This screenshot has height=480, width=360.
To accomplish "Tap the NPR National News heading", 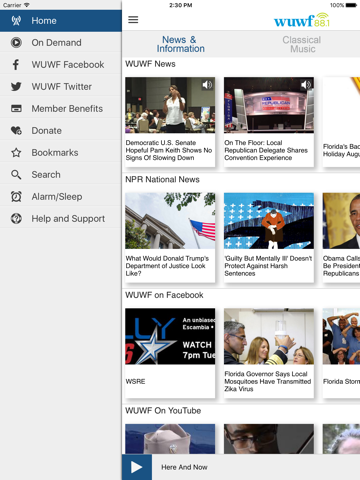I will point(162,180).
